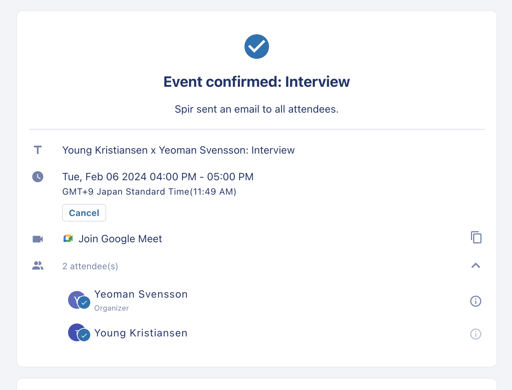This screenshot has height=390, width=512.
Task: Click the attendees people icon
Action: [38, 266]
